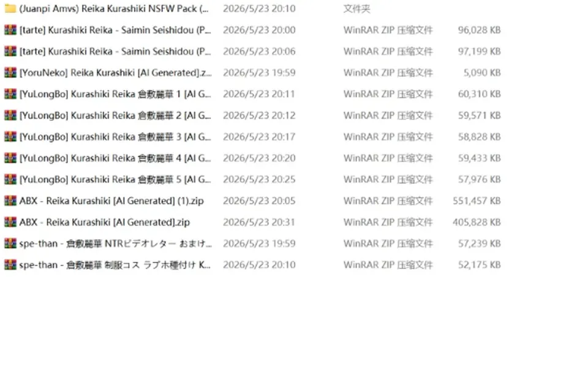The image size is (588, 366).
Task: Click the file size "5,090 KB"
Action: coord(482,72)
